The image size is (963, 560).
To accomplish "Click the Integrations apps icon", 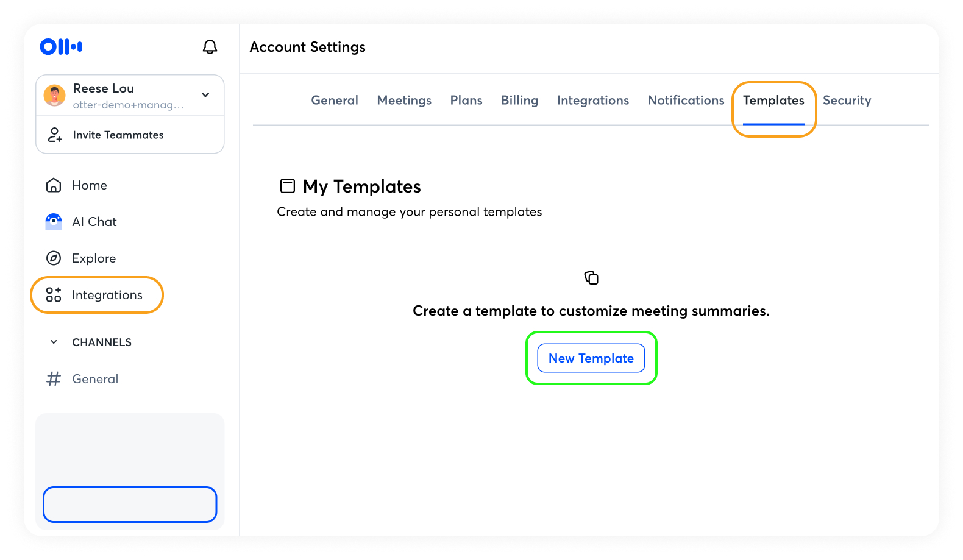I will click(54, 295).
